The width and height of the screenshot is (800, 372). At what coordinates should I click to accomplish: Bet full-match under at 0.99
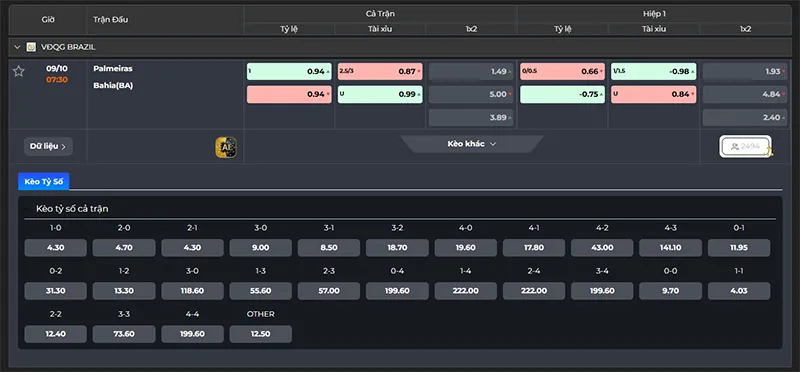pos(380,94)
